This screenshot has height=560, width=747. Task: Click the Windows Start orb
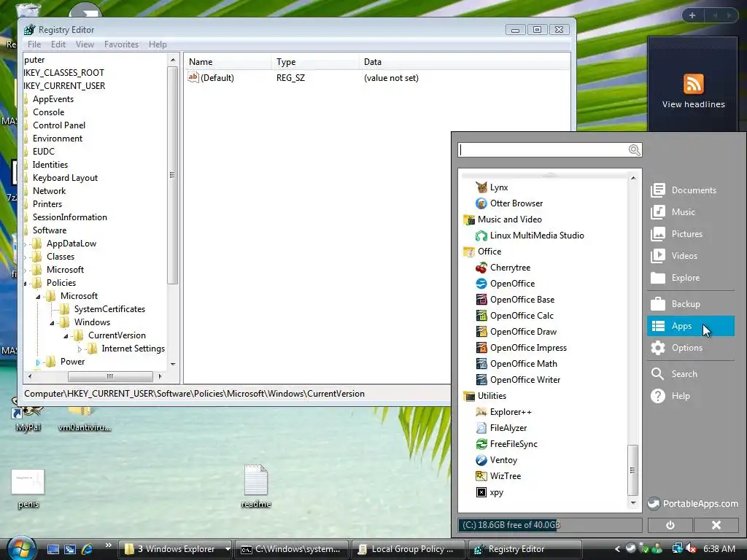[x=21, y=548]
